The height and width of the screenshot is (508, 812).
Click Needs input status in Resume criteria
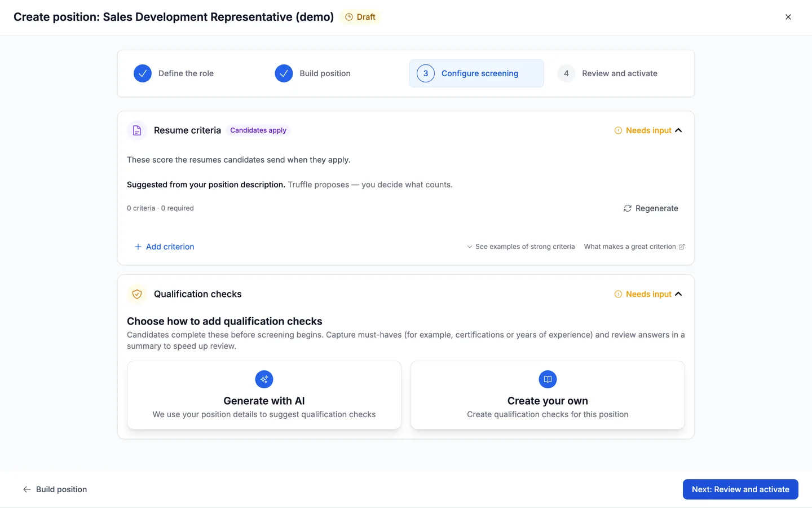648,130
